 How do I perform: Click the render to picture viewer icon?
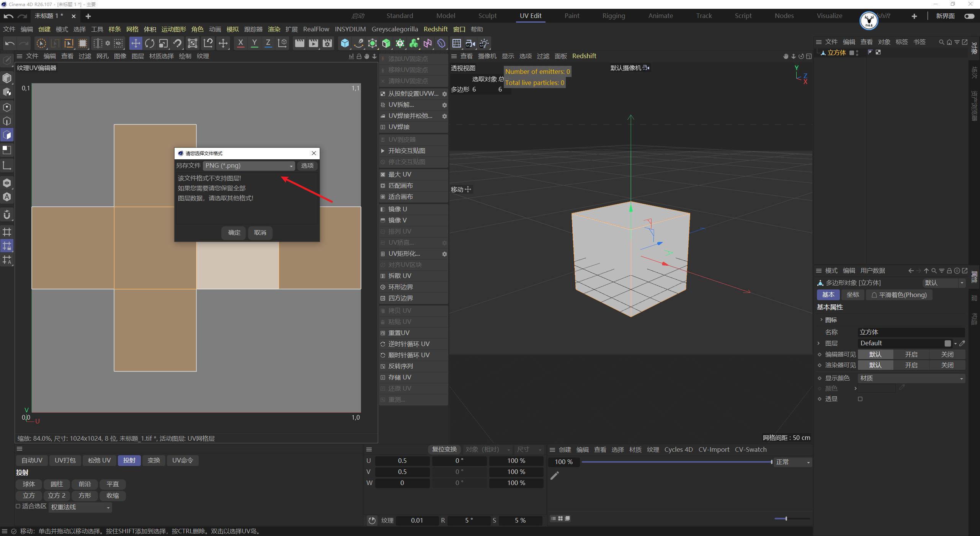[313, 43]
